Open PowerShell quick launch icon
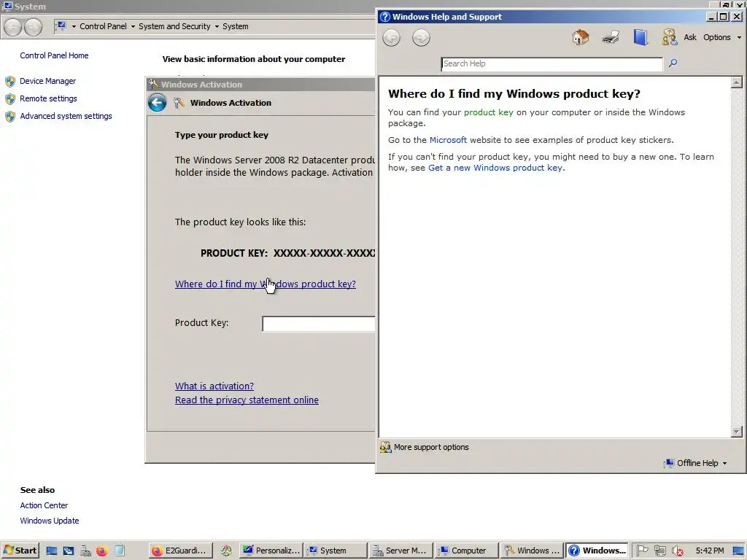Screen dimensions: 747x560 coord(69,551)
